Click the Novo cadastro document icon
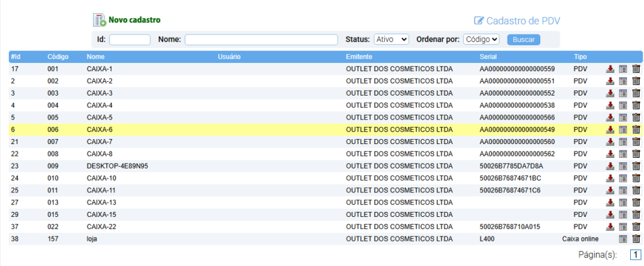Image resolution: width=644 pixels, height=266 pixels. [99, 20]
